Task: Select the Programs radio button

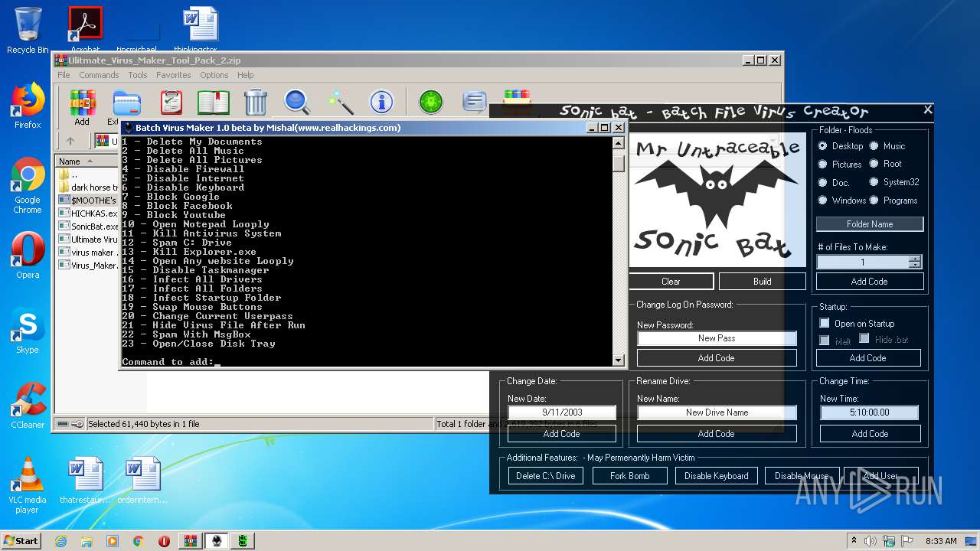Action: (x=874, y=201)
